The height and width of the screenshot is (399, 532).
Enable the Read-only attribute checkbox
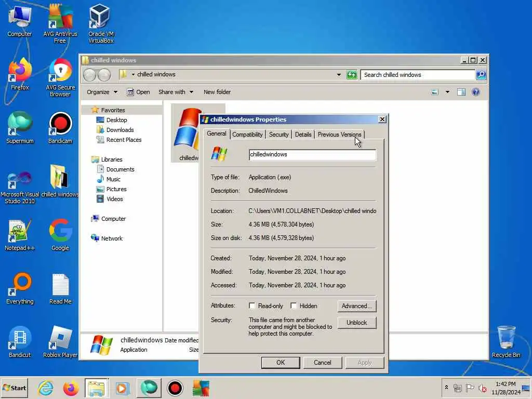(252, 305)
